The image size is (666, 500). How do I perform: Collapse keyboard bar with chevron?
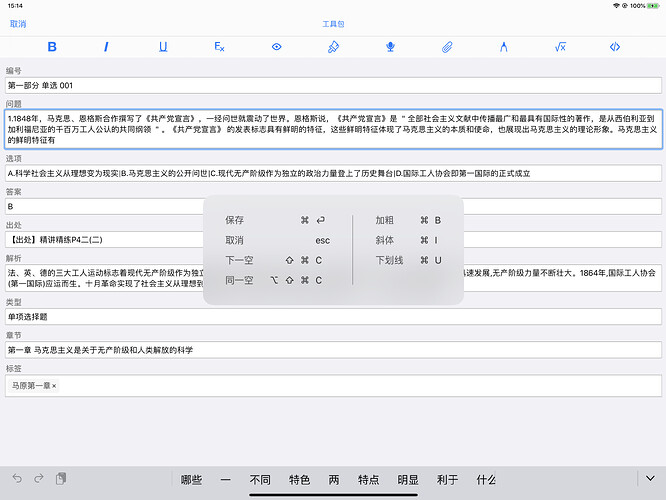(650, 479)
